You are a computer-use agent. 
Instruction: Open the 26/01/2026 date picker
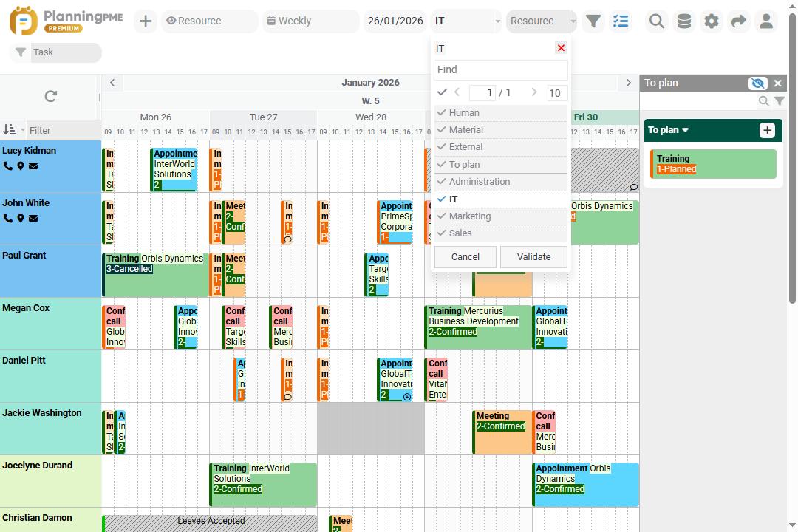395,21
